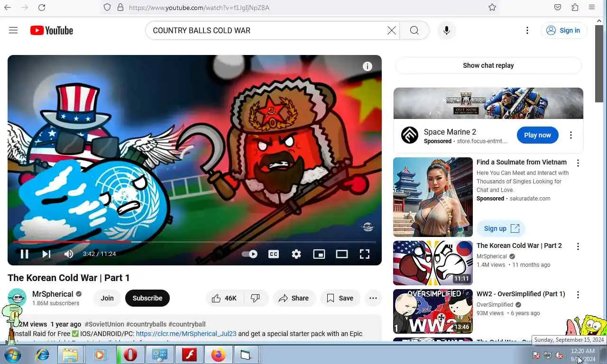
Task: Show site tracking protection shield icon
Action: click(107, 7)
